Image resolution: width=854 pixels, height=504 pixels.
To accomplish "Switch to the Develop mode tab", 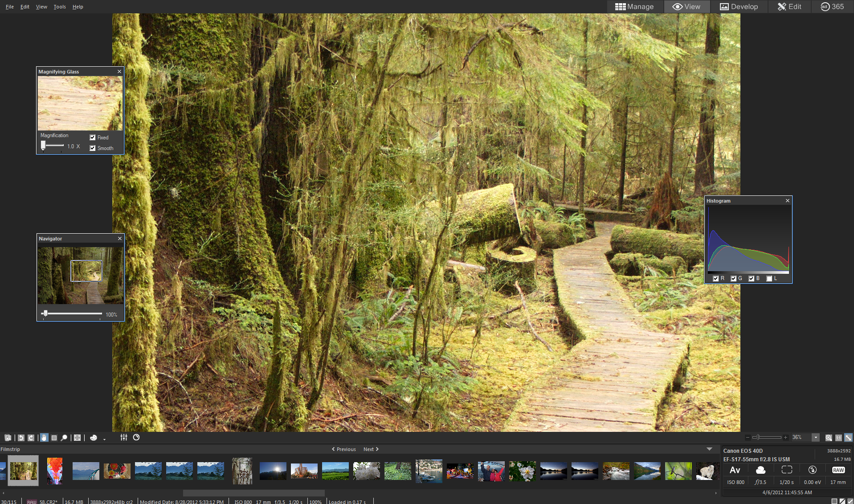I will pos(739,7).
